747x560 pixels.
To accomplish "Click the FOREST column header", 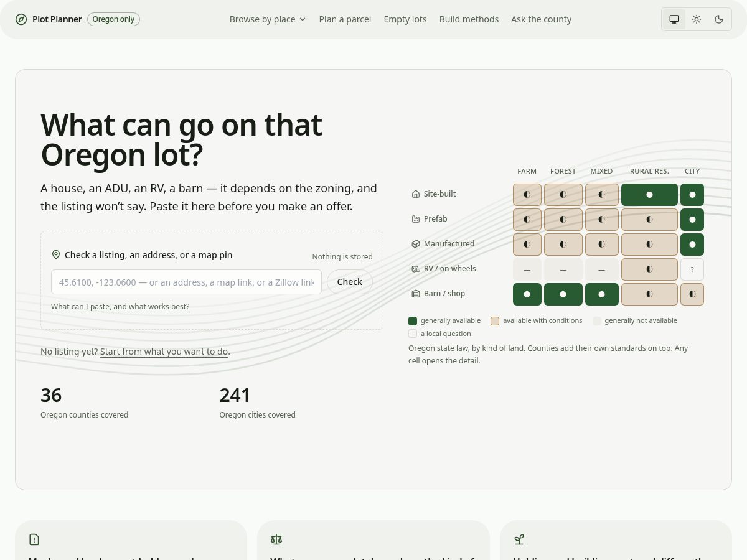I will click(563, 171).
